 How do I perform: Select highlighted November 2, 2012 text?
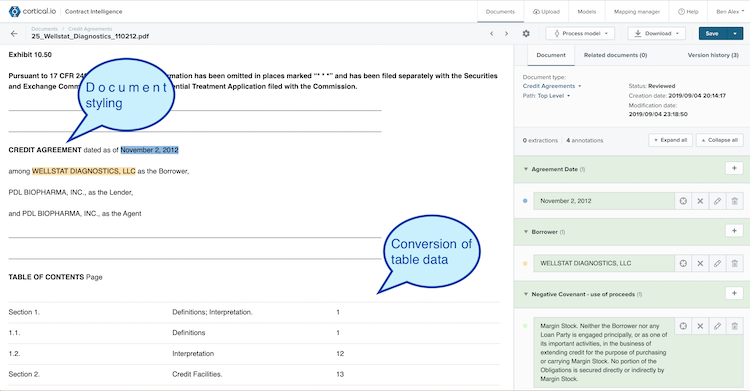point(149,150)
